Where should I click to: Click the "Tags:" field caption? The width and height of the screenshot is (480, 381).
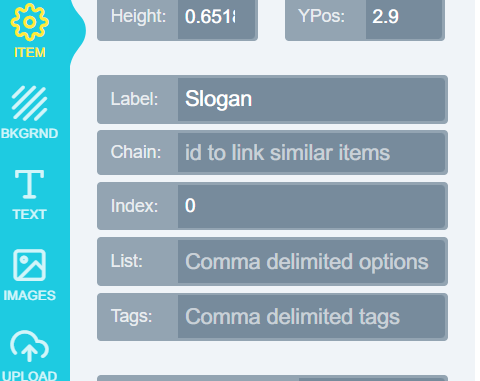point(131,316)
